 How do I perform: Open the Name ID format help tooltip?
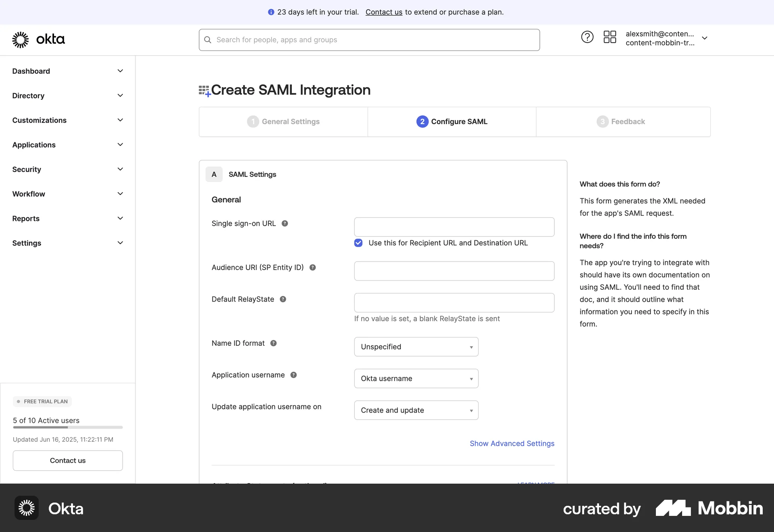274,343
